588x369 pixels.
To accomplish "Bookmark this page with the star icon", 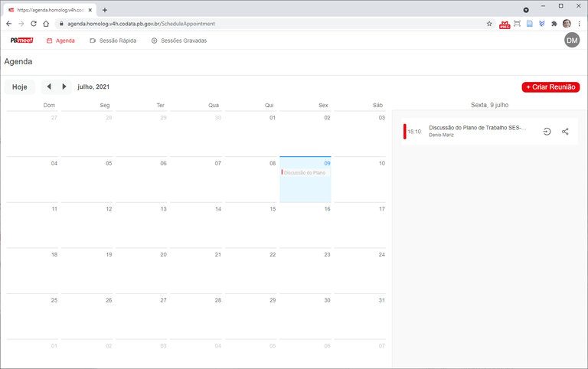I will pyautogui.click(x=489, y=24).
